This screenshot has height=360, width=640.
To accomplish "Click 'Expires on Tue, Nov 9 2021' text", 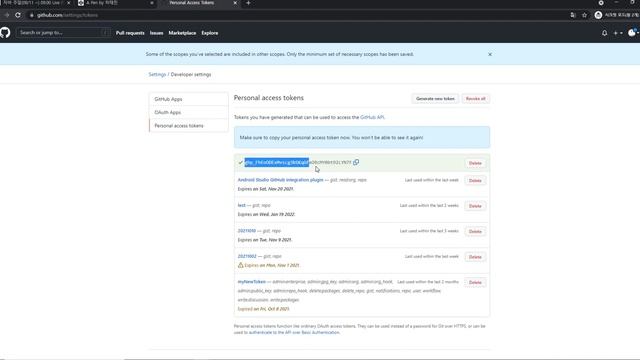I will 264,240.
